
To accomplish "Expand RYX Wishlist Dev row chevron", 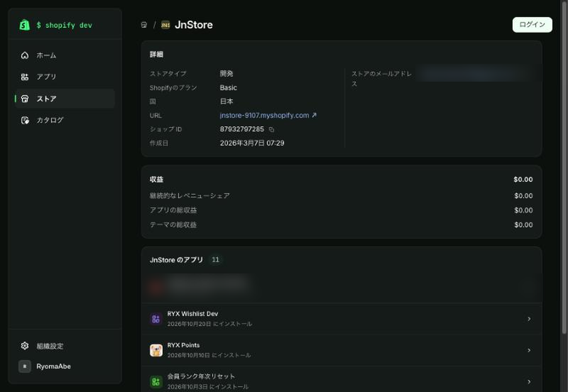I will coord(529,319).
